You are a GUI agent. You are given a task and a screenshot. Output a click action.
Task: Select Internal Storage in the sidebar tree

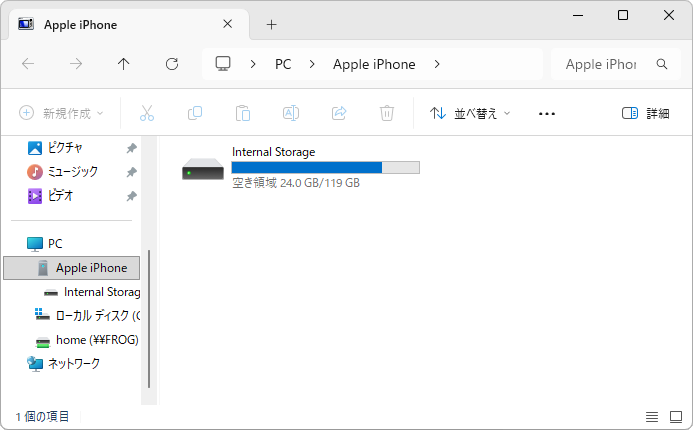pyautogui.click(x=92, y=292)
